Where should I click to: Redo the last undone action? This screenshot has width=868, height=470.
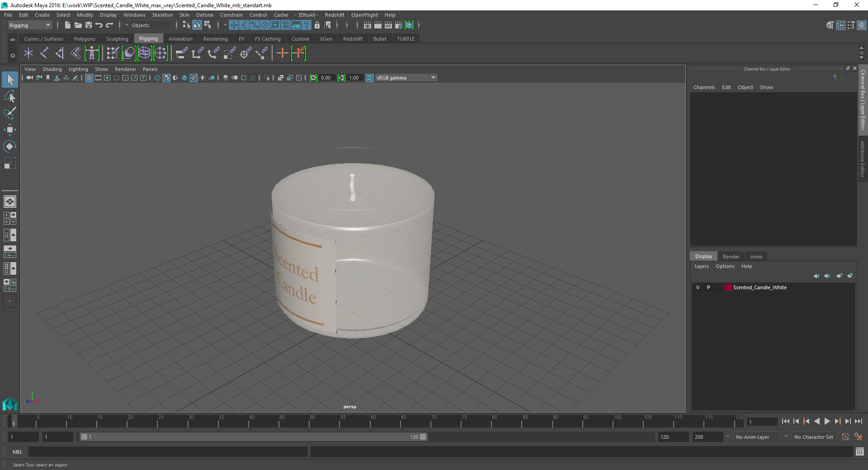(x=109, y=25)
